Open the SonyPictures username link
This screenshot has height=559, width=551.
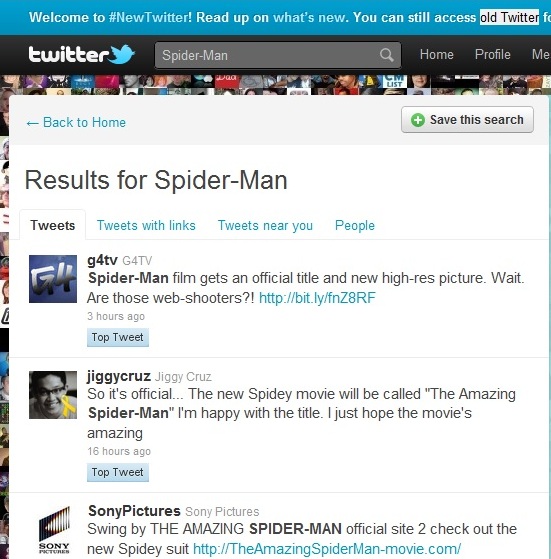click(134, 511)
